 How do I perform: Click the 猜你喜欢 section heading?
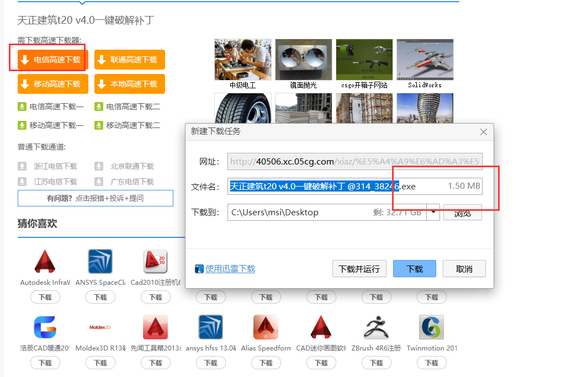coord(37,224)
